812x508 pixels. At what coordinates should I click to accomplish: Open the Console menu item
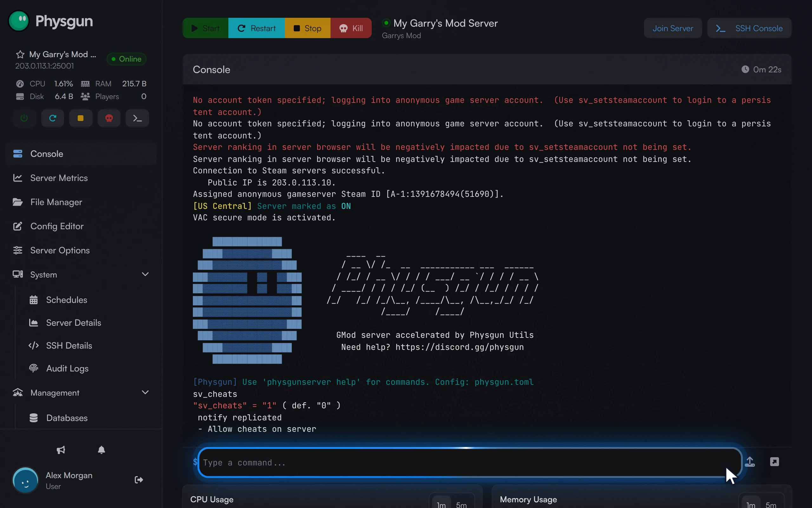click(81, 154)
